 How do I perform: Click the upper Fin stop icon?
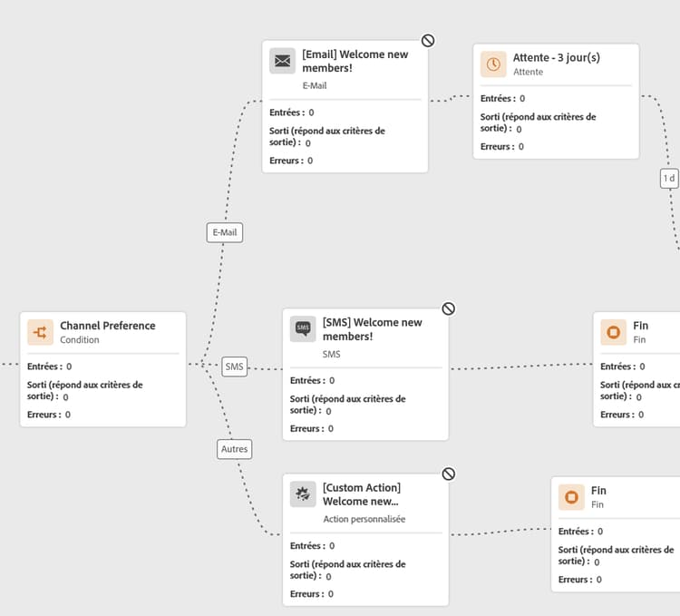pyautogui.click(x=614, y=332)
